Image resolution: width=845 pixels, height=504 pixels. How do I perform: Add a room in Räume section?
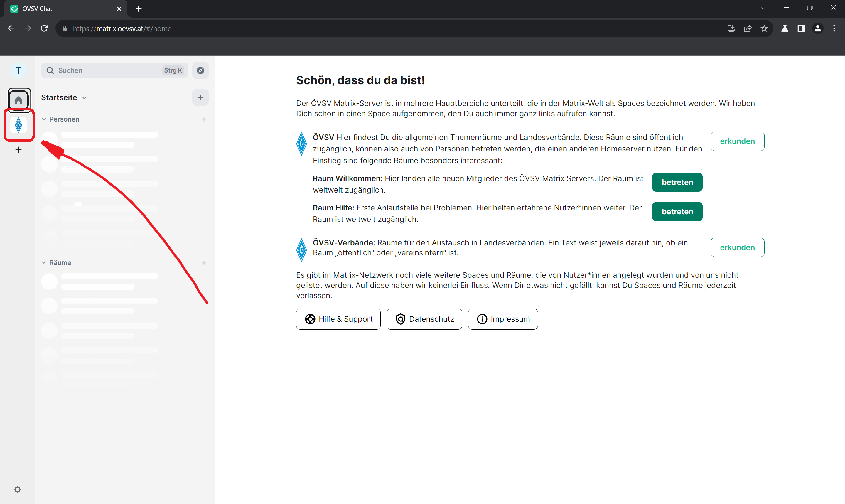coord(204,263)
